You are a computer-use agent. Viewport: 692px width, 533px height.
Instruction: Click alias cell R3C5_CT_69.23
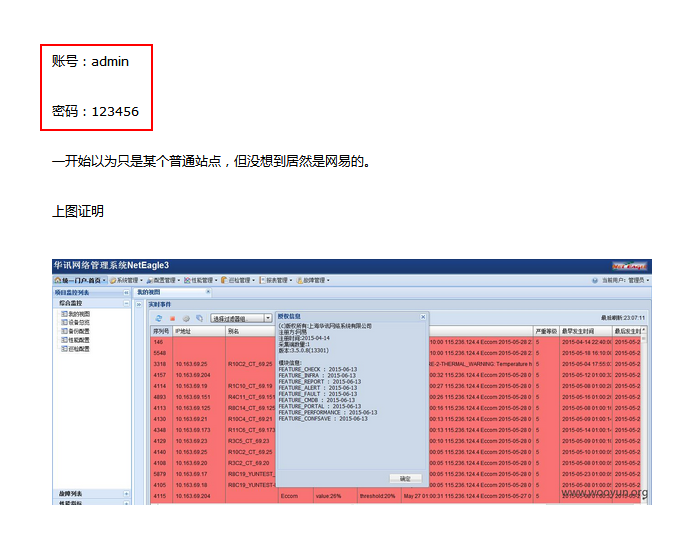pyautogui.click(x=248, y=441)
